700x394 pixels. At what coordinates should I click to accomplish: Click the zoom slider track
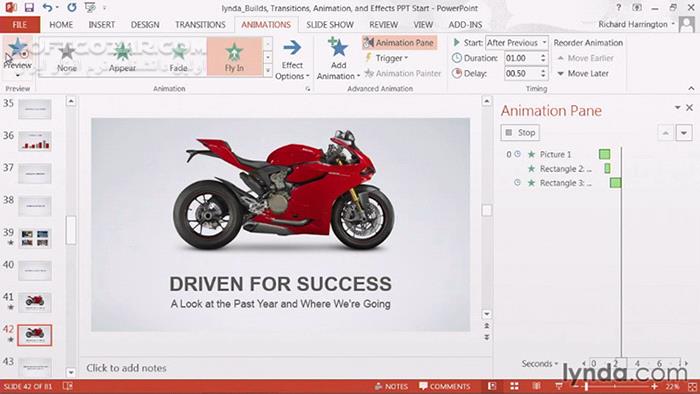point(615,386)
